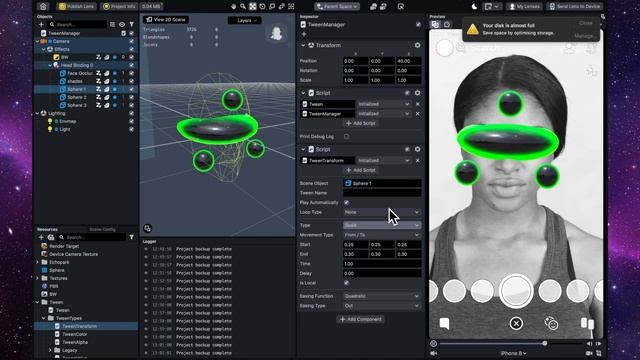The image size is (640, 360).
Task: Click the Add Component button
Action: pyautogui.click(x=360, y=319)
